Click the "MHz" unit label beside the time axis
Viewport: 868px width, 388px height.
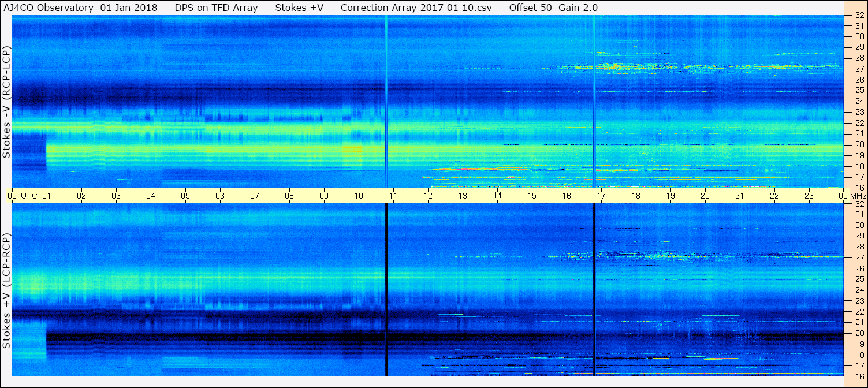[857, 196]
